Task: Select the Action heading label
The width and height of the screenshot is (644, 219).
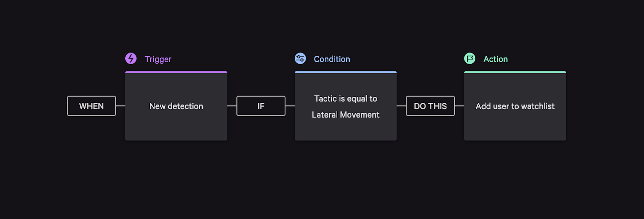Action: pos(495,59)
